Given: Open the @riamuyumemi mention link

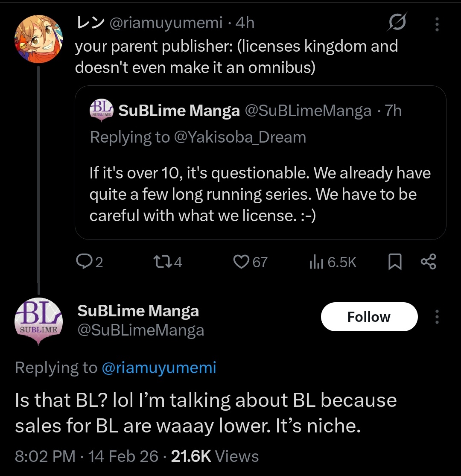Looking at the screenshot, I should tap(159, 368).
